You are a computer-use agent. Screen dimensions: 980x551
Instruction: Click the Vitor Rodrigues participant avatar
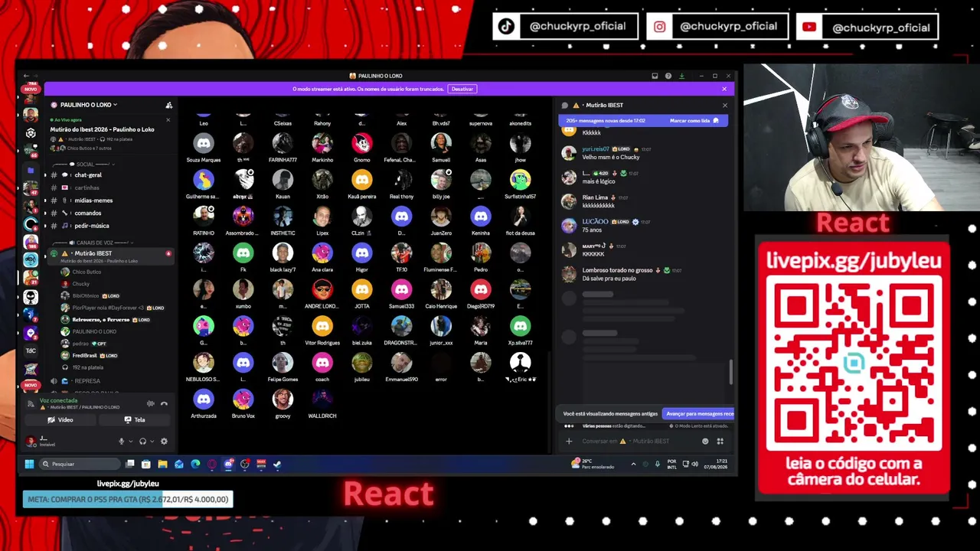(322, 326)
